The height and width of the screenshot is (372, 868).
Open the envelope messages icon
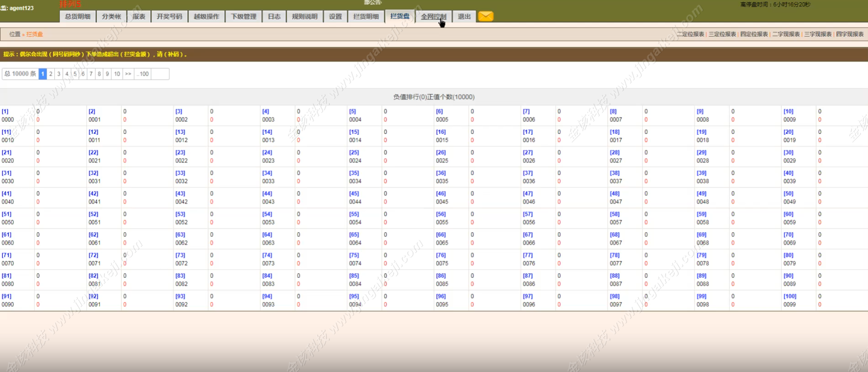pos(486,16)
